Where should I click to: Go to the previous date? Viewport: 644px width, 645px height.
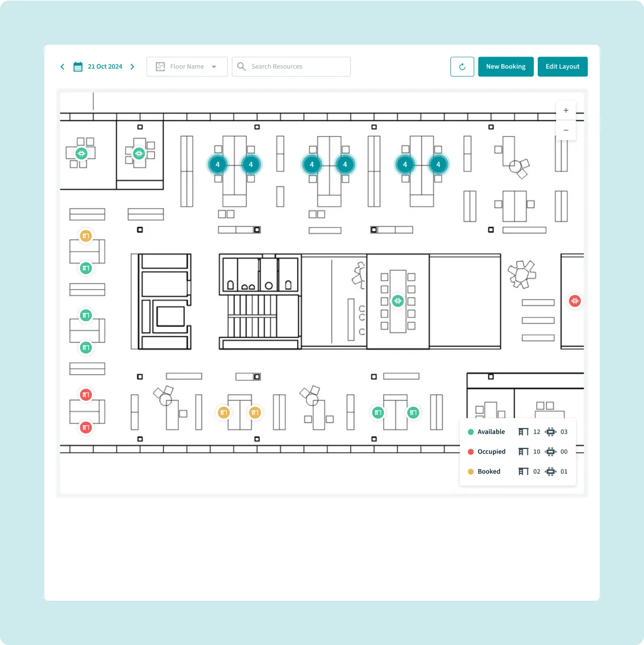(63, 66)
